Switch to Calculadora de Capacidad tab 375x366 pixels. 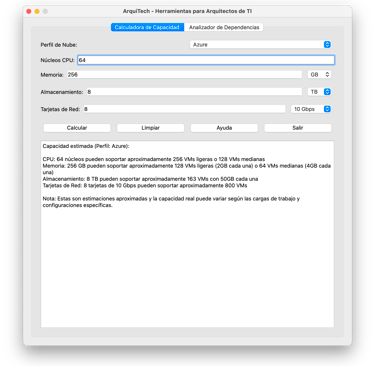[x=147, y=27]
